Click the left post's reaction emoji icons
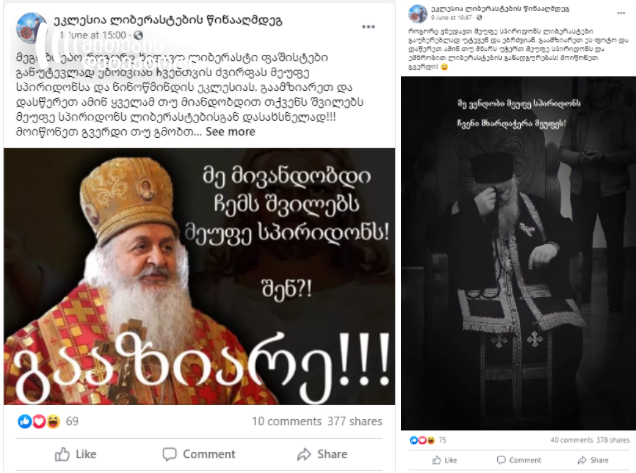 (39, 421)
